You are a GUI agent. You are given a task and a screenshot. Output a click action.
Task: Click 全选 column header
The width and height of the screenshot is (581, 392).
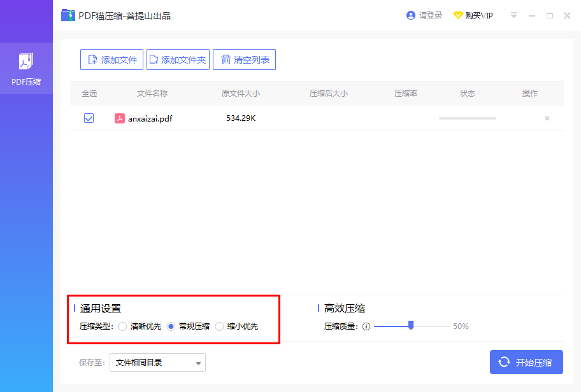(89, 94)
